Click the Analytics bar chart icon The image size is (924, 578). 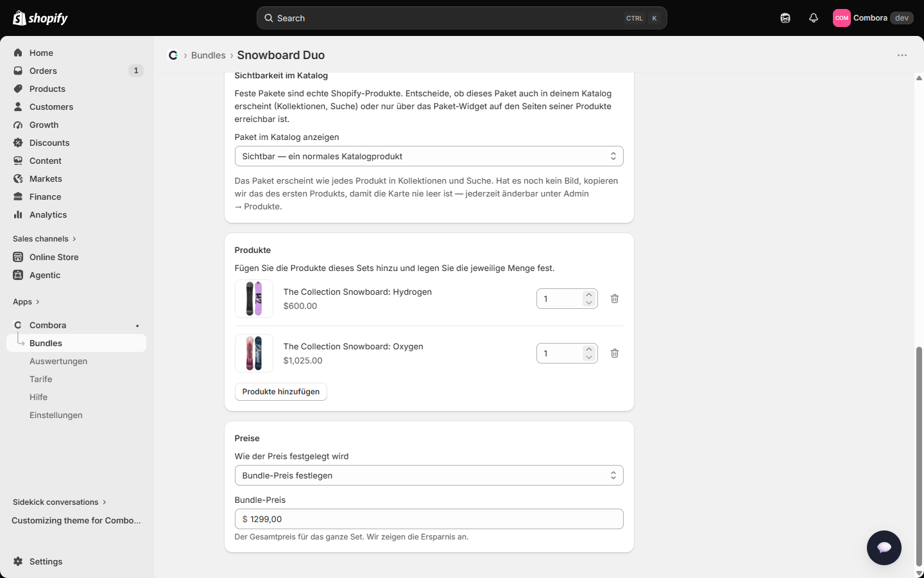coord(18,215)
